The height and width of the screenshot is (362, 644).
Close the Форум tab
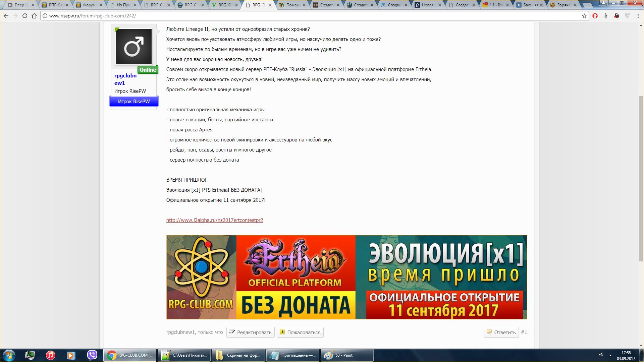[101, 5]
